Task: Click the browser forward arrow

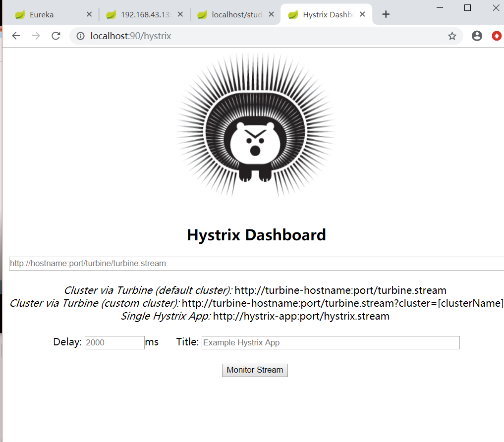Action: (36, 36)
